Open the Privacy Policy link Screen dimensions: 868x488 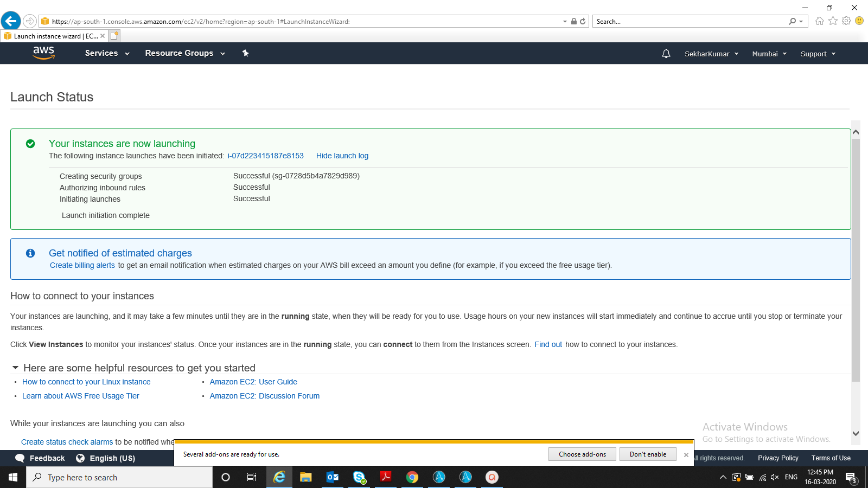click(x=778, y=458)
